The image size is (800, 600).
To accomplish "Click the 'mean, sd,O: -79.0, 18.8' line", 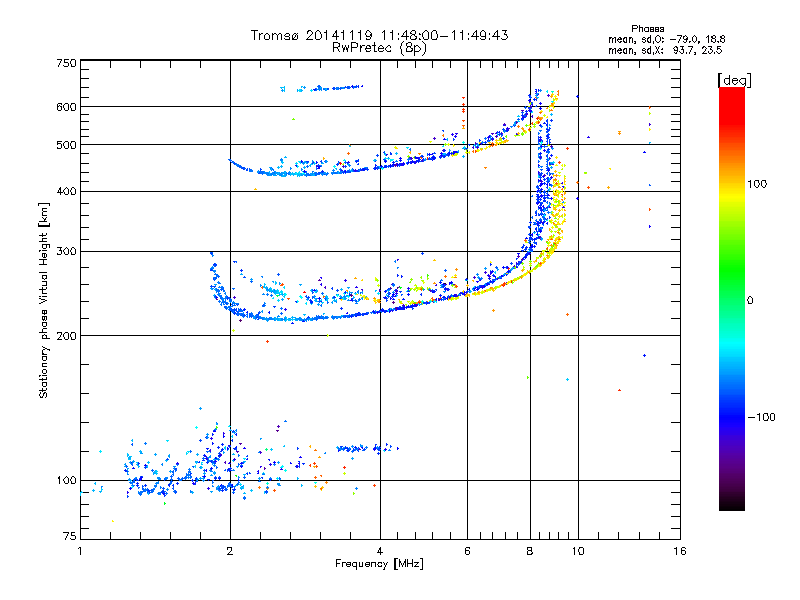I will [x=666, y=39].
